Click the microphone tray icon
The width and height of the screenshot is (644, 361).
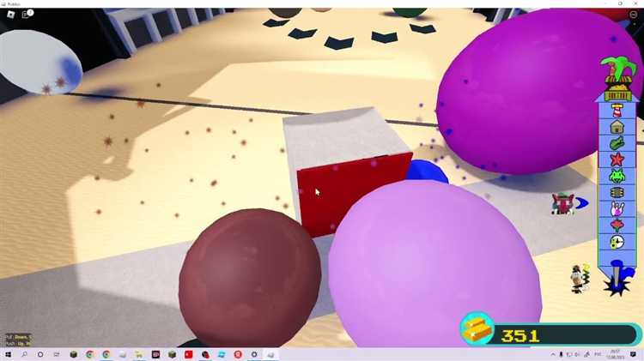[x=561, y=354]
